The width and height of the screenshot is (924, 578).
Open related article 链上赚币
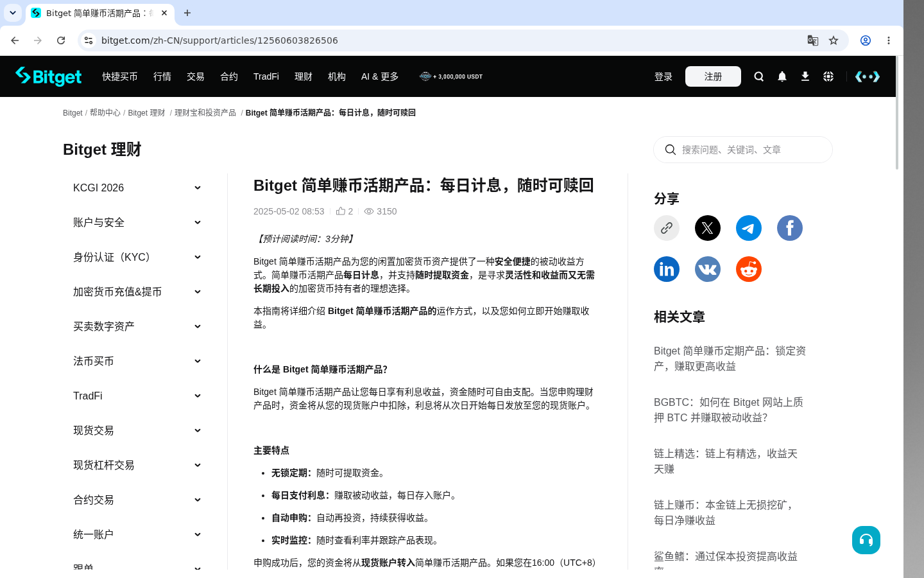point(726,512)
